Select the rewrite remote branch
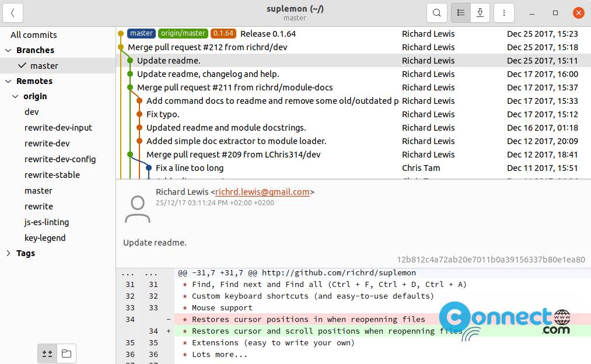This screenshot has height=364, width=591. 58,206
